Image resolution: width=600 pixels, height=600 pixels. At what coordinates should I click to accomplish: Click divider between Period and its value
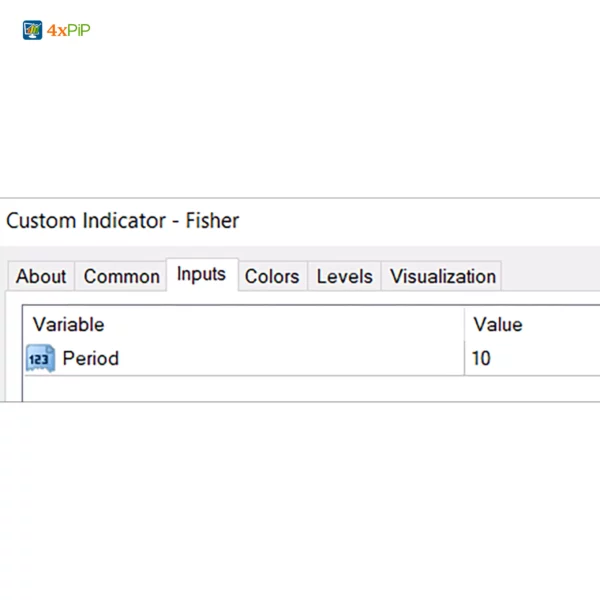point(464,358)
